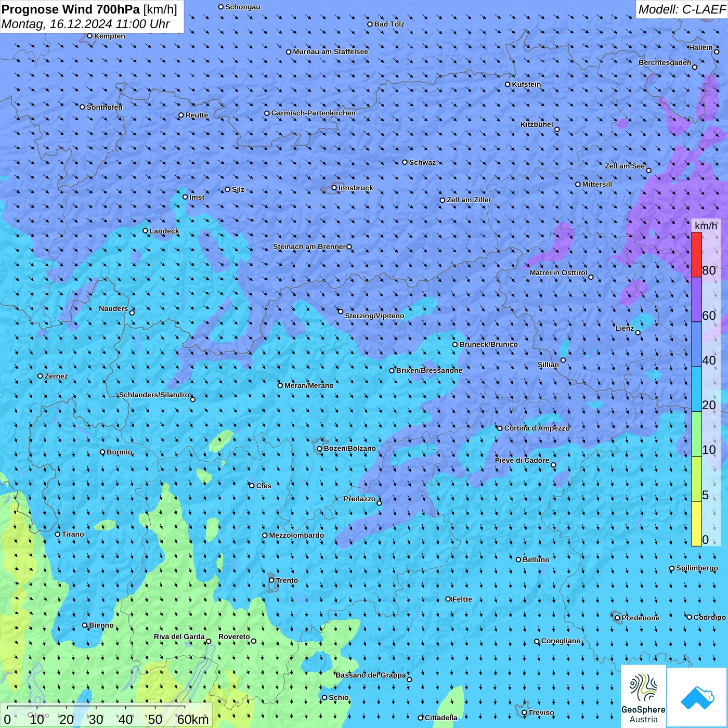Click the GeoSphere Austria logo

pyautogui.click(x=643, y=697)
